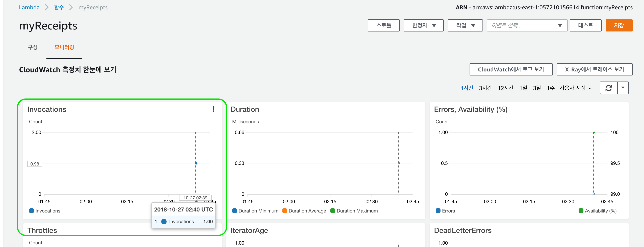The width and height of the screenshot is (644, 247).
Task: Click the refresh metrics icon
Action: (x=608, y=88)
